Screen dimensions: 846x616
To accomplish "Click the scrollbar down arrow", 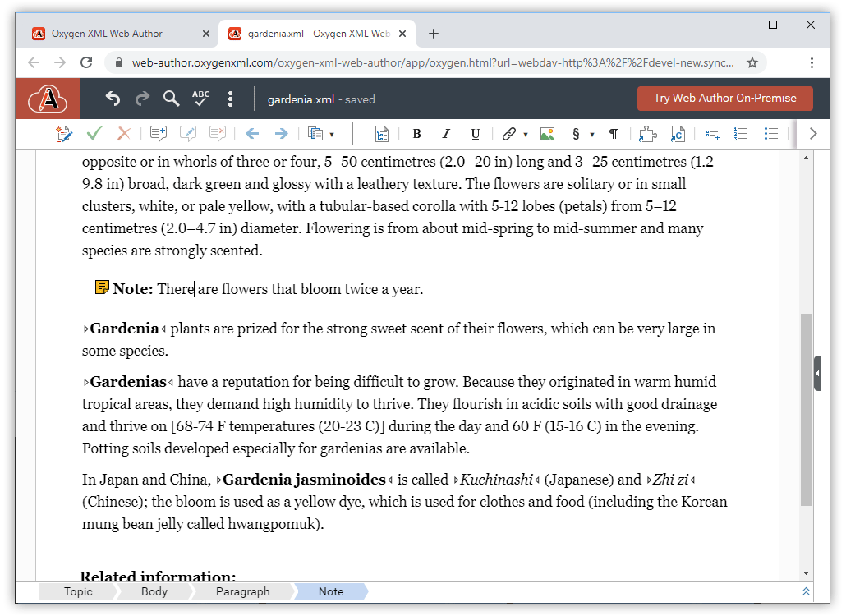I will [x=806, y=572].
